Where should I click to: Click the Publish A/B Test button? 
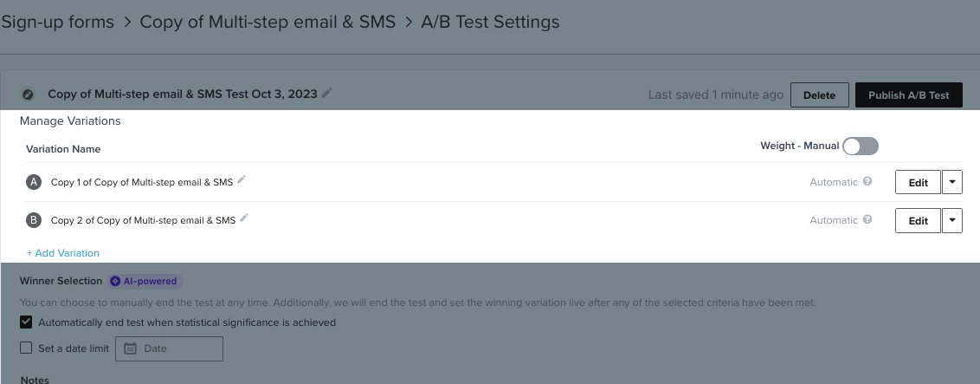908,95
